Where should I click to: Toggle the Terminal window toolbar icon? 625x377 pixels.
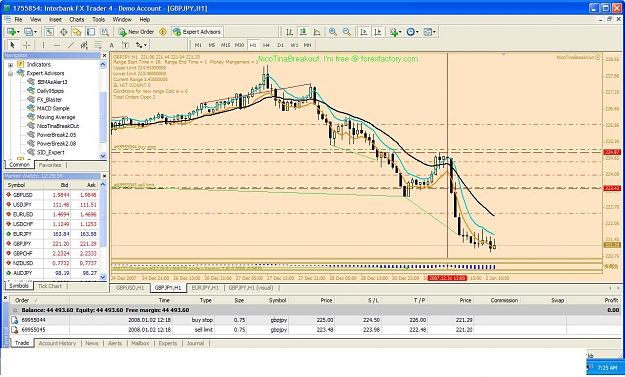click(x=91, y=32)
